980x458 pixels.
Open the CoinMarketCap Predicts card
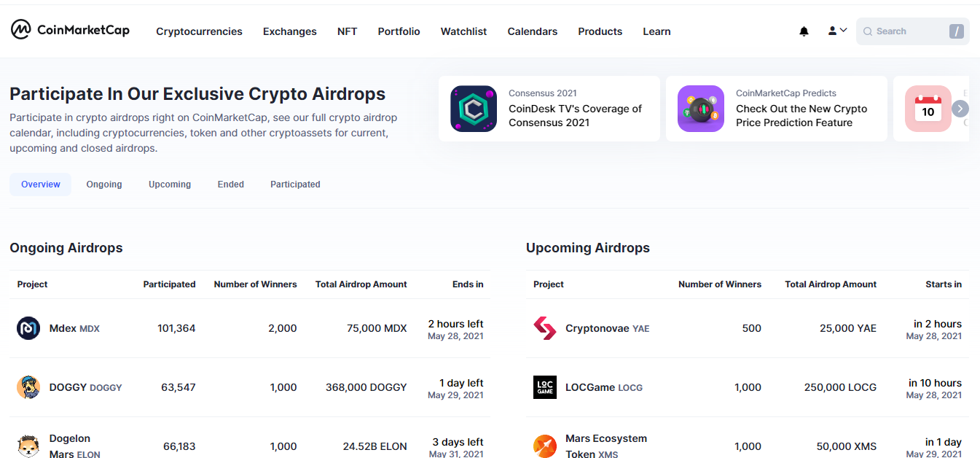click(777, 109)
